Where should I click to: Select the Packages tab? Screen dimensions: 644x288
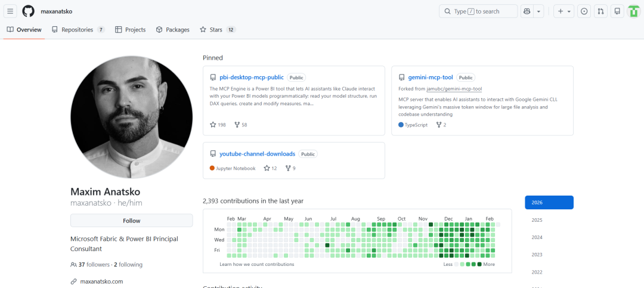pyautogui.click(x=173, y=30)
